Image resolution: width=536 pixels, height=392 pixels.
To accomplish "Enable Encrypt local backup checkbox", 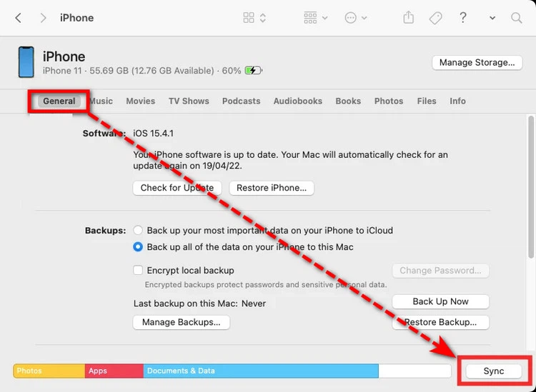I will [138, 270].
